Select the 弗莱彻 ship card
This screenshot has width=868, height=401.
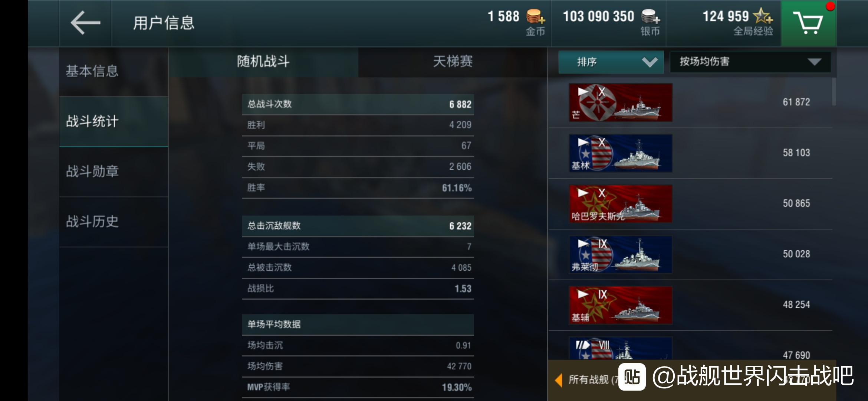pos(621,254)
